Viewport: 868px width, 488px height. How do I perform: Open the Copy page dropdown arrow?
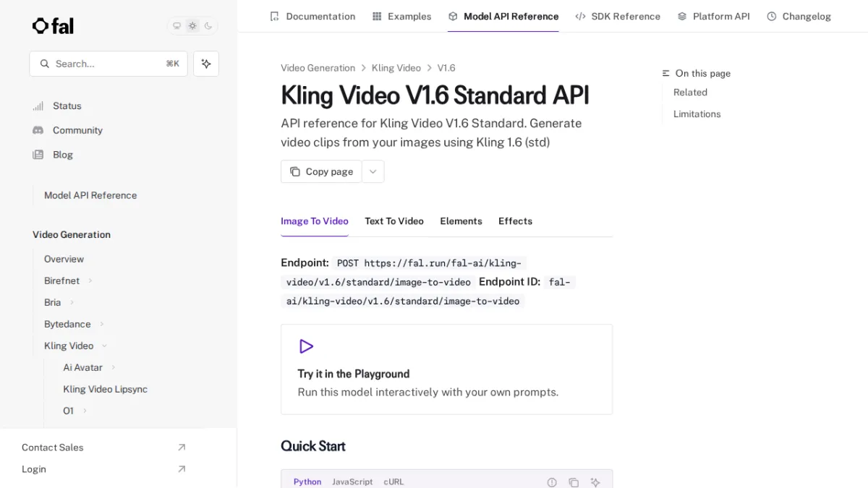(373, 171)
